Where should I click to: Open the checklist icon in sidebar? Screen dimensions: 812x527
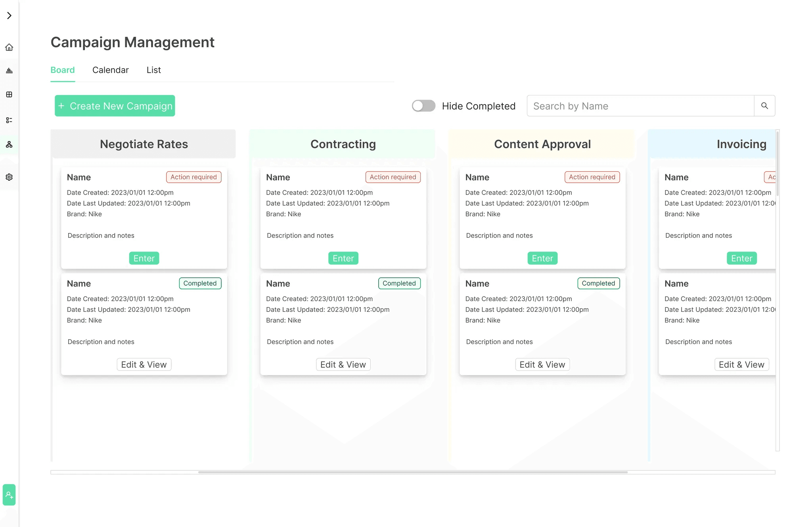coord(9,120)
